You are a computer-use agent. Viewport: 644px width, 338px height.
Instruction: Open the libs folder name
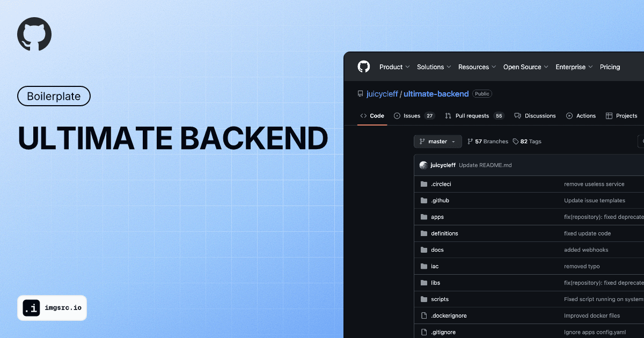[435, 283]
